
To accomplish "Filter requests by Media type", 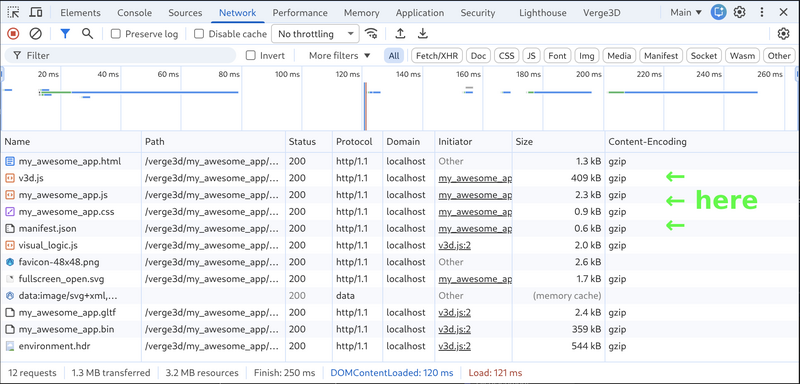I will click(619, 56).
